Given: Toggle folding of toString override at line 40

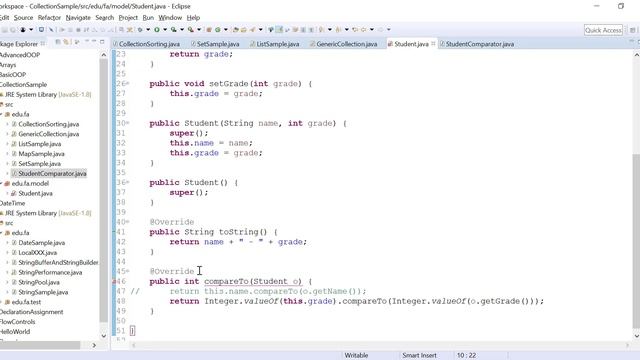Looking at the screenshot, I should tap(127, 222).
